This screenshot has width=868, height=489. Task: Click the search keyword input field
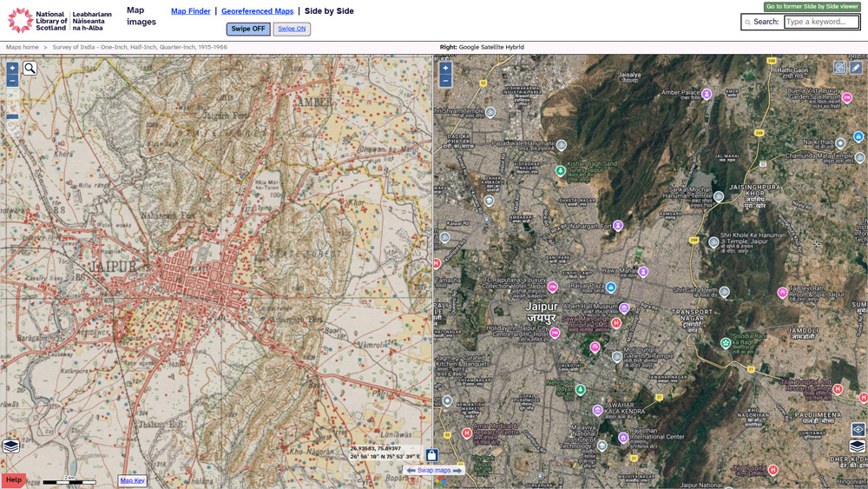click(x=821, y=23)
